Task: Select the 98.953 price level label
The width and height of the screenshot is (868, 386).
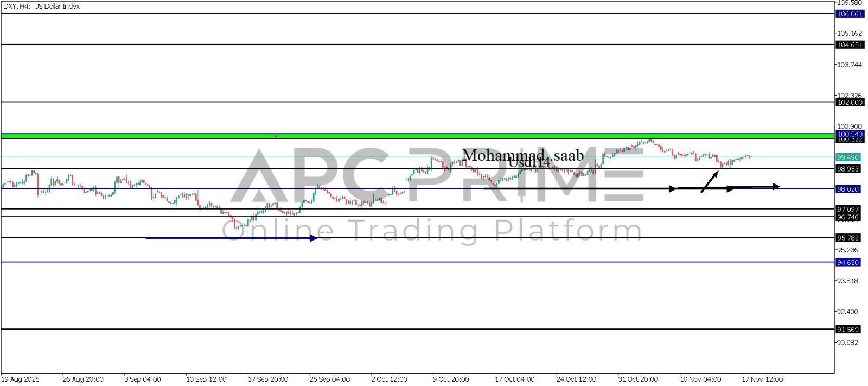Action: pyautogui.click(x=848, y=169)
